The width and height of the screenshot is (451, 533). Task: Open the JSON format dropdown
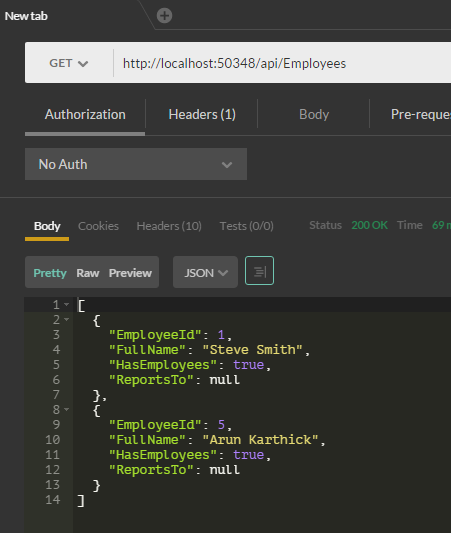click(205, 272)
